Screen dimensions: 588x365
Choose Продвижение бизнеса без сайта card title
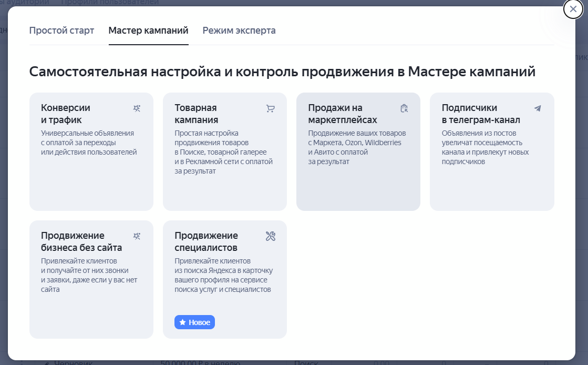click(81, 241)
